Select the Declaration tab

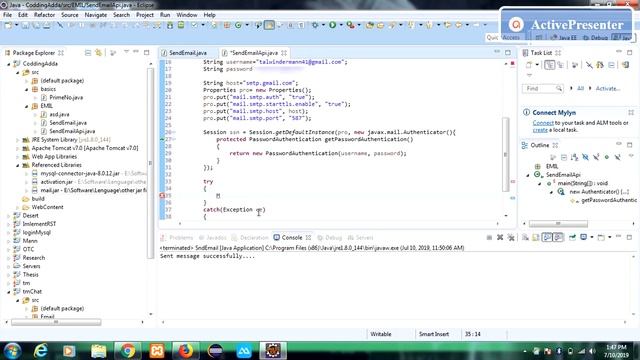click(250, 238)
